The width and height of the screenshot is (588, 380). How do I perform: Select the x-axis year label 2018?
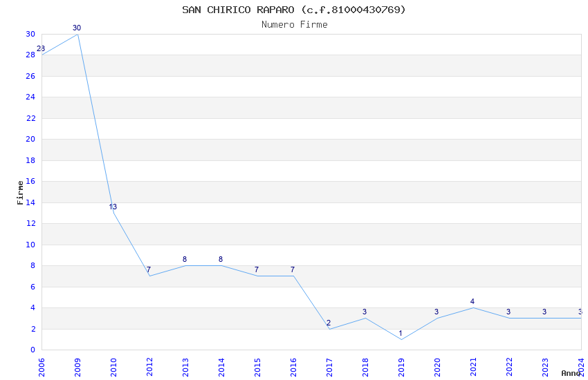click(365, 367)
